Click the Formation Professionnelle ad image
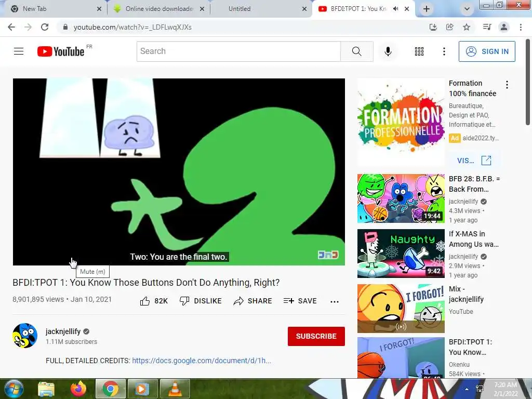The width and height of the screenshot is (532, 399). tap(401, 122)
